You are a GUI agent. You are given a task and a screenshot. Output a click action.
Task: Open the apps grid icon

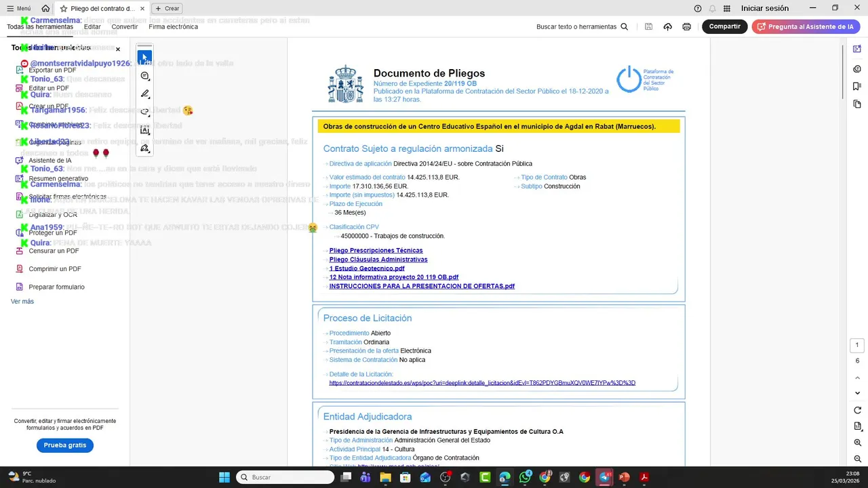pyautogui.click(x=727, y=8)
